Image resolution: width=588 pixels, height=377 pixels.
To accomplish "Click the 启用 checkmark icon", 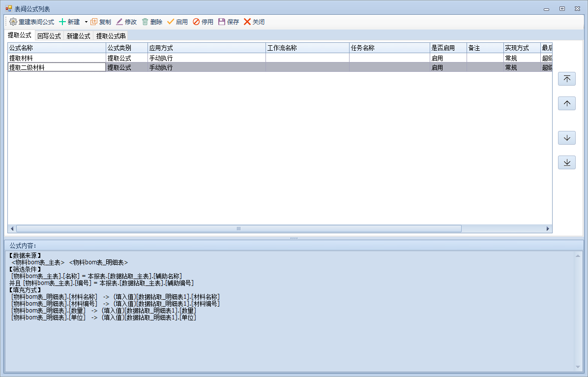I will click(171, 22).
